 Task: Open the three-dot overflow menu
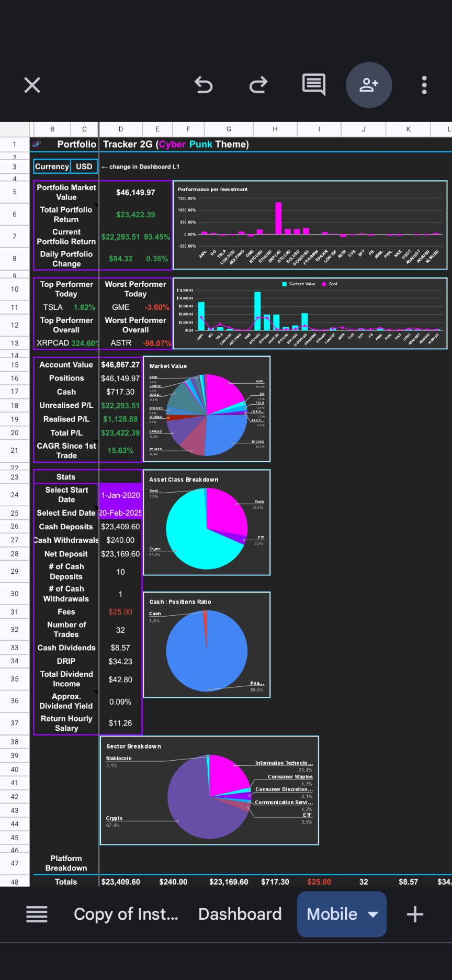coord(424,85)
